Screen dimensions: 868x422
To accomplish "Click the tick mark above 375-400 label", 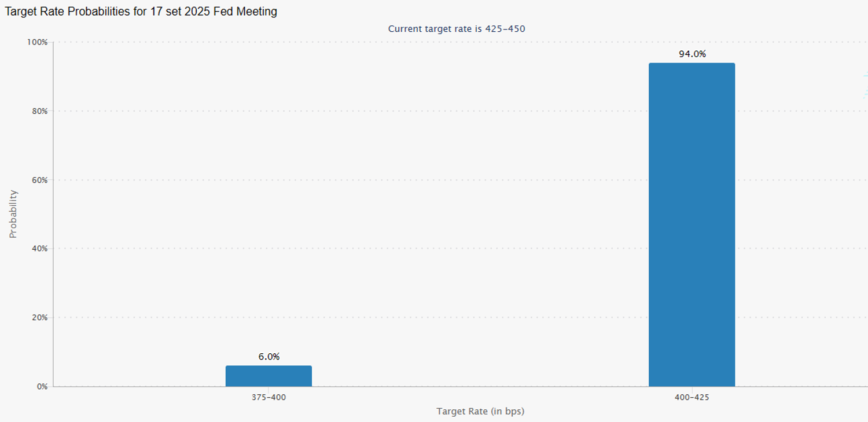I will [x=269, y=389].
